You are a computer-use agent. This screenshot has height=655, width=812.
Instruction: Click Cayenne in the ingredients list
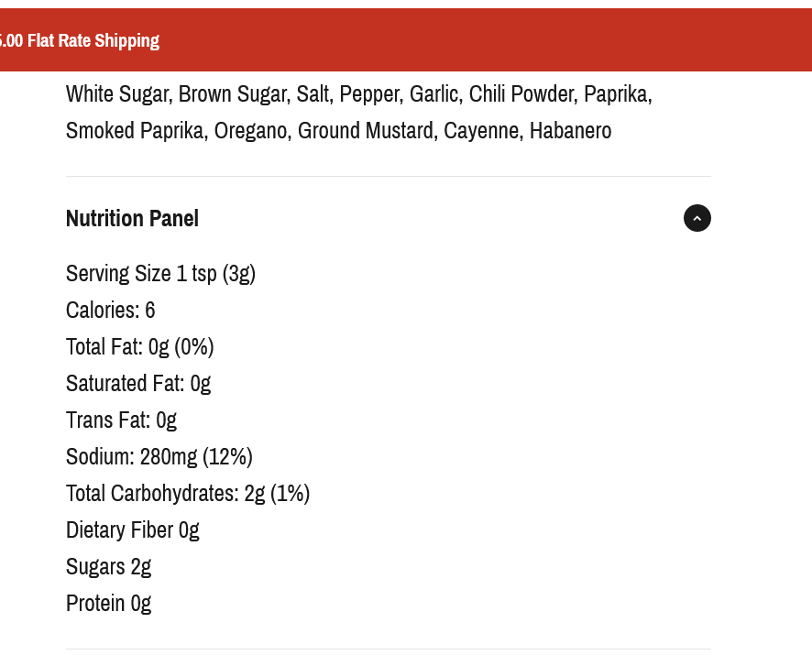coord(480,130)
